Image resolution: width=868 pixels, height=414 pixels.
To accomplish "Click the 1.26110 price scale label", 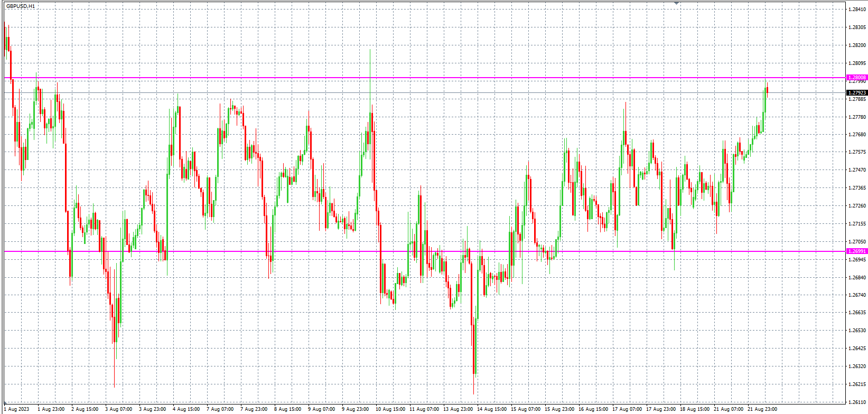I will coord(857,402).
